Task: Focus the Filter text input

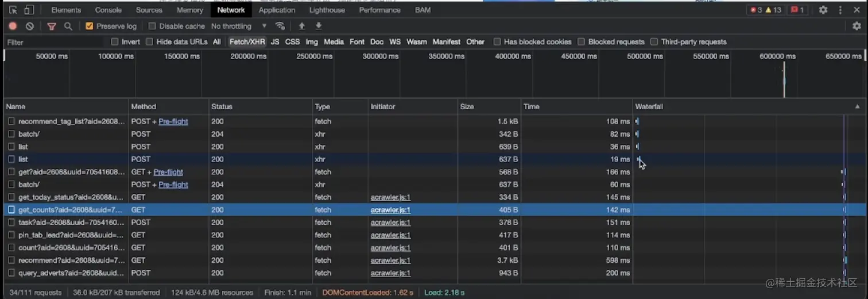Action: (55, 42)
